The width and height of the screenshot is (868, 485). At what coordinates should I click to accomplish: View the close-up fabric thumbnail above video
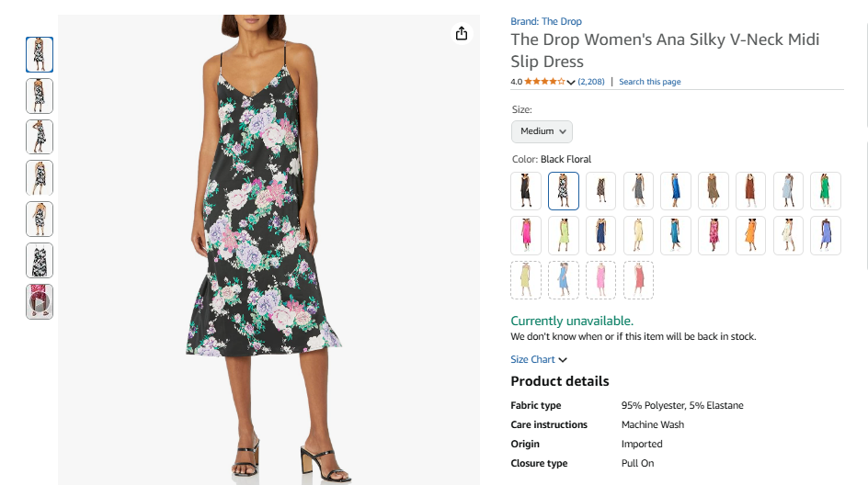pyautogui.click(x=40, y=261)
